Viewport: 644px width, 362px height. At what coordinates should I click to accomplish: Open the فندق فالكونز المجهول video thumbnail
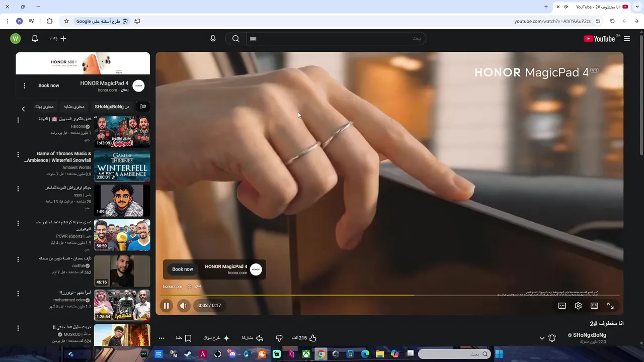click(x=122, y=132)
